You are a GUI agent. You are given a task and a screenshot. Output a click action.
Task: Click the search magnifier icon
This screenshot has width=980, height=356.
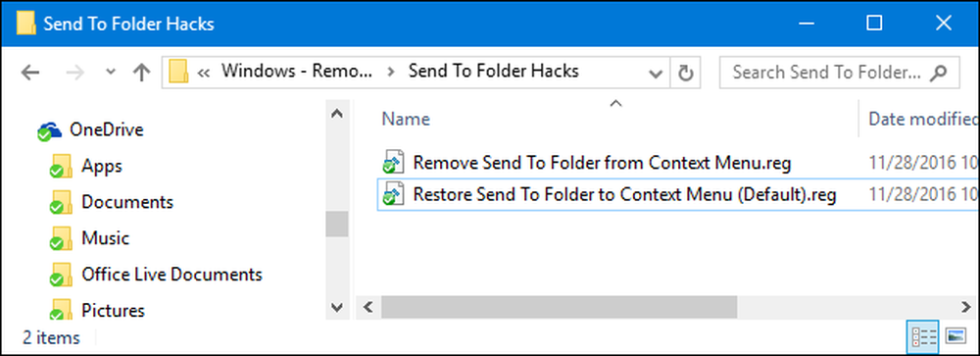[937, 73]
